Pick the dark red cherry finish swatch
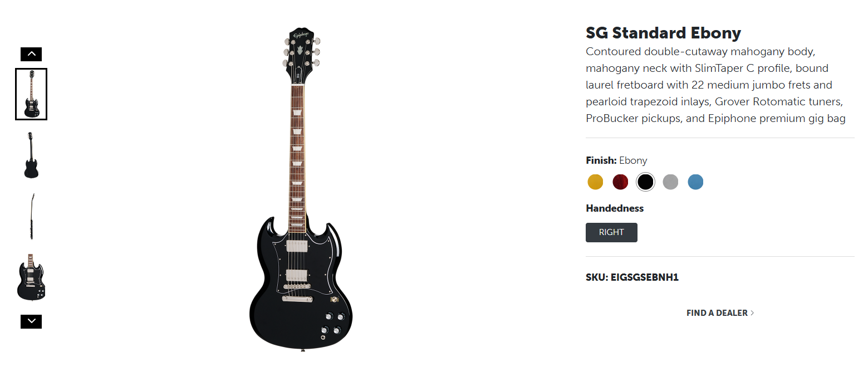 [620, 182]
